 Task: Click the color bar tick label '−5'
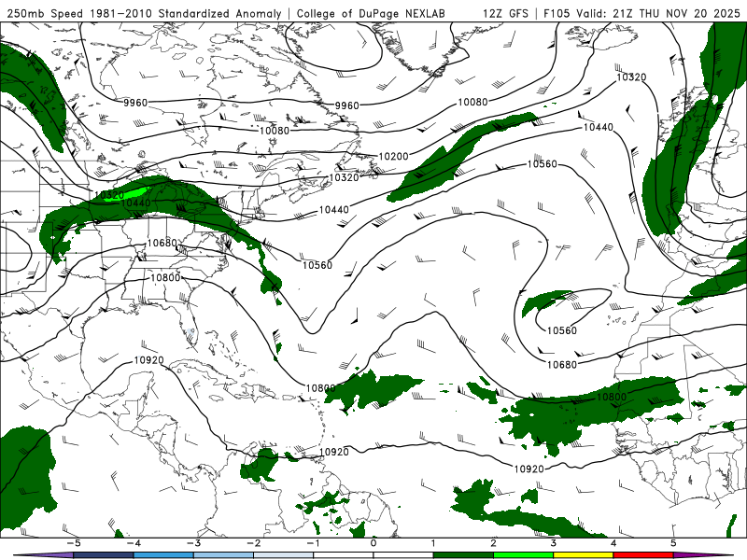[x=74, y=543]
